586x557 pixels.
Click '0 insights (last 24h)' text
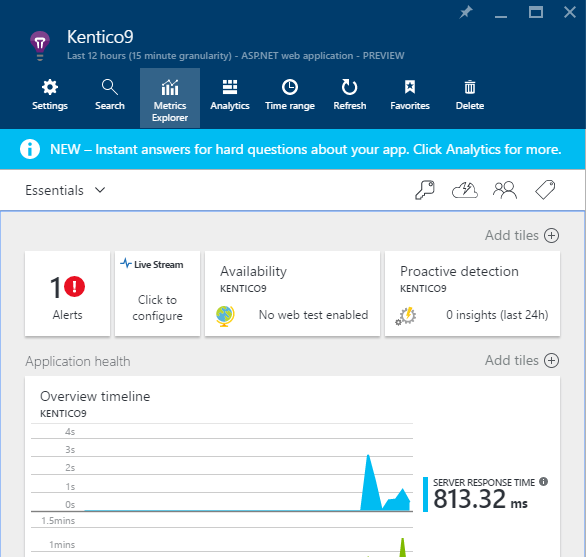pos(497,315)
